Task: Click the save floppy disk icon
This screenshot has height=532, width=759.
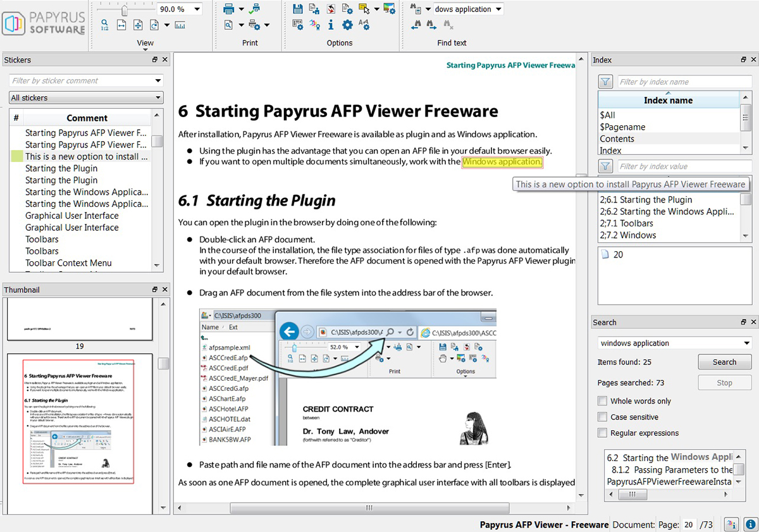Action: pyautogui.click(x=298, y=9)
